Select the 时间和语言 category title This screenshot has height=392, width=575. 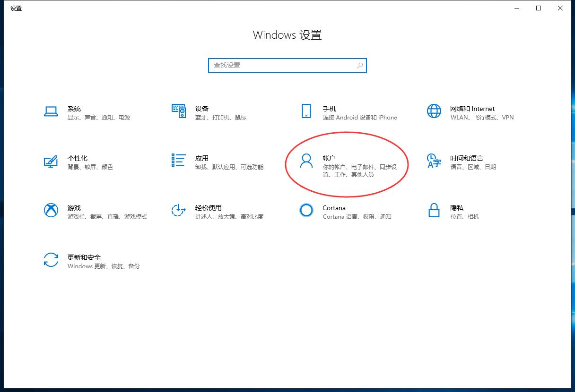pyautogui.click(x=467, y=158)
